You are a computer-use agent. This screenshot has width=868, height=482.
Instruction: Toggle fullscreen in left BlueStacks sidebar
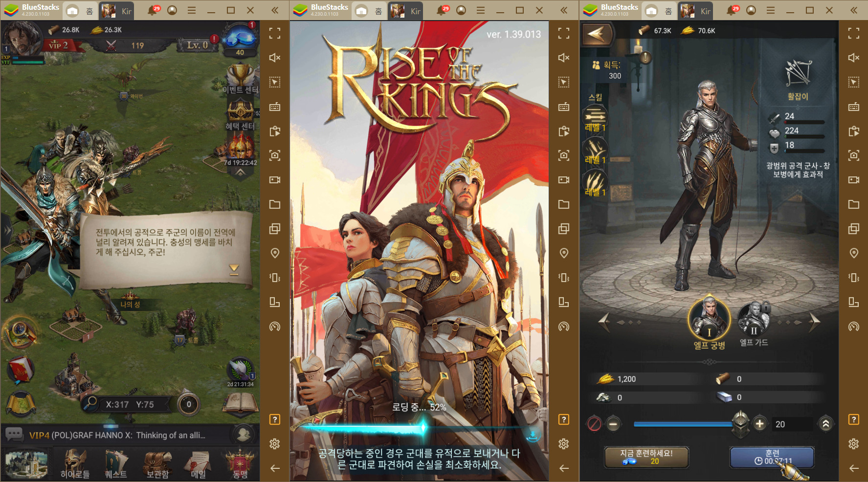pos(275,33)
